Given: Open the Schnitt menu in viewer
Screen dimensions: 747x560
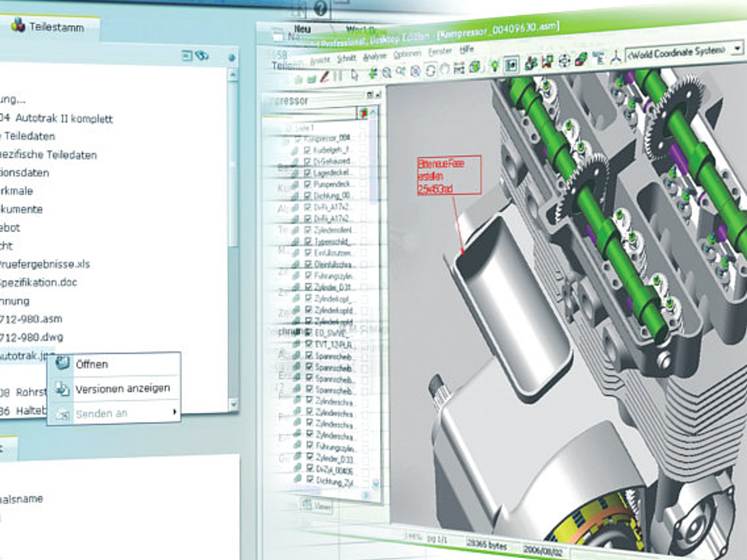Looking at the screenshot, I should (346, 59).
